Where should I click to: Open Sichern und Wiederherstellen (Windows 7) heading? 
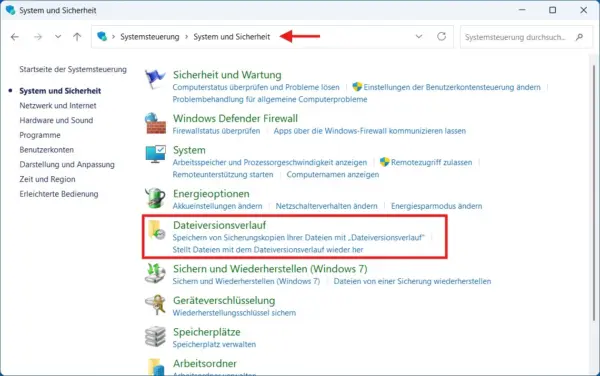click(x=270, y=269)
